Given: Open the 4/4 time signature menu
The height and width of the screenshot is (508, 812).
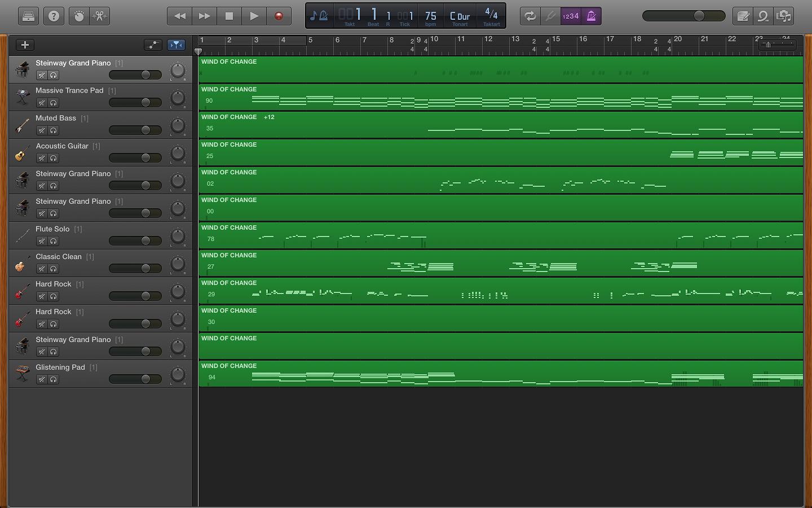Looking at the screenshot, I should click(491, 16).
